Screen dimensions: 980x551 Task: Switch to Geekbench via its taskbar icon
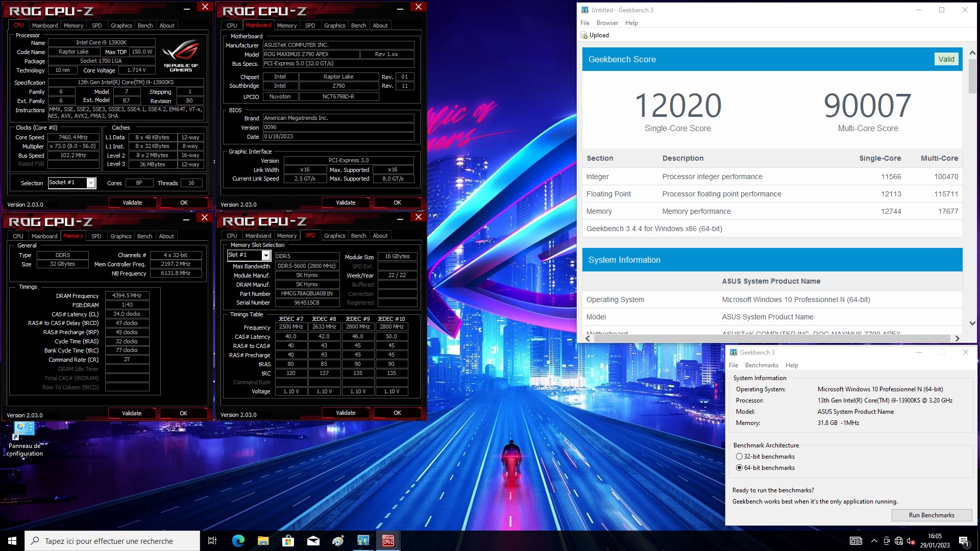click(x=363, y=541)
